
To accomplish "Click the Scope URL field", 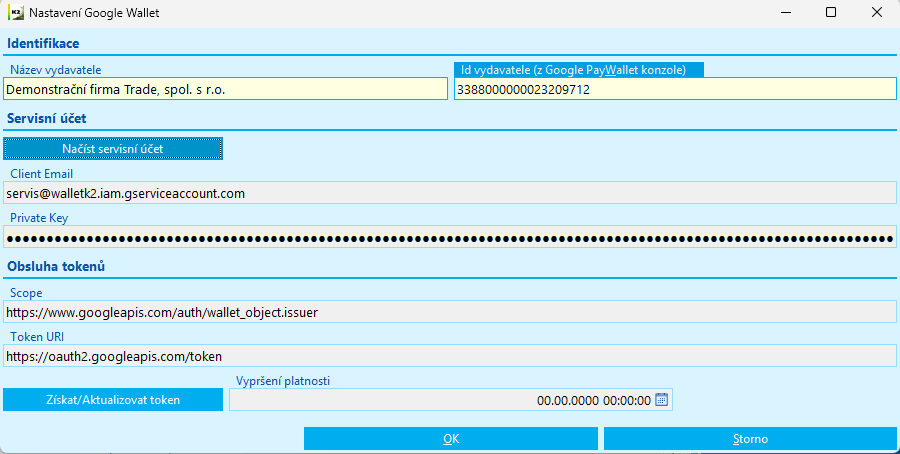I will click(x=450, y=312).
